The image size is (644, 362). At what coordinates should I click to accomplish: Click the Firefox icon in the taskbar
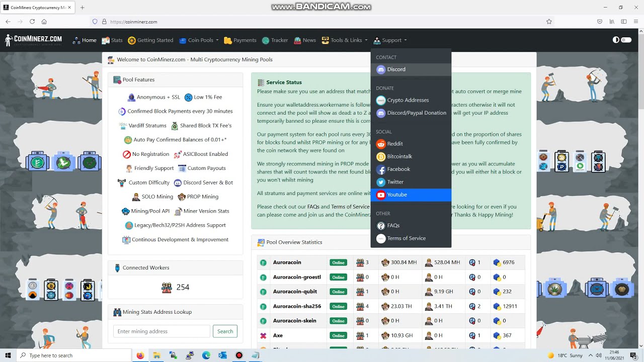[x=140, y=355]
